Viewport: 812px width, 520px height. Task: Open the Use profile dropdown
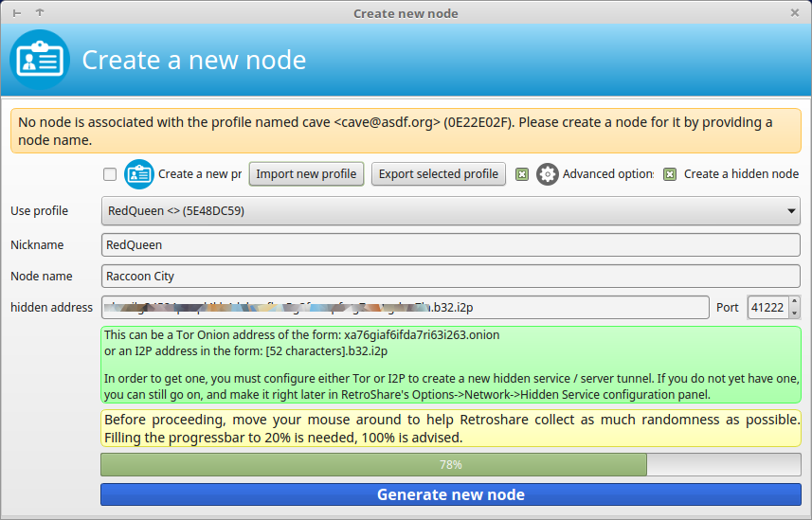coord(451,211)
